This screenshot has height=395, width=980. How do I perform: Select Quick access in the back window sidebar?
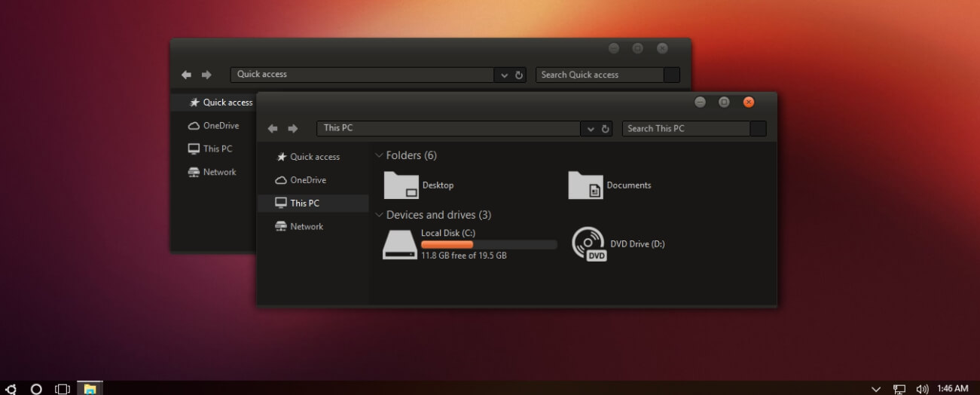[213, 103]
